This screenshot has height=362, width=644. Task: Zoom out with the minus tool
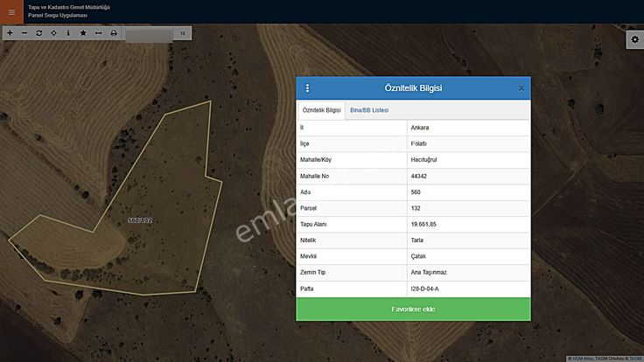24,33
